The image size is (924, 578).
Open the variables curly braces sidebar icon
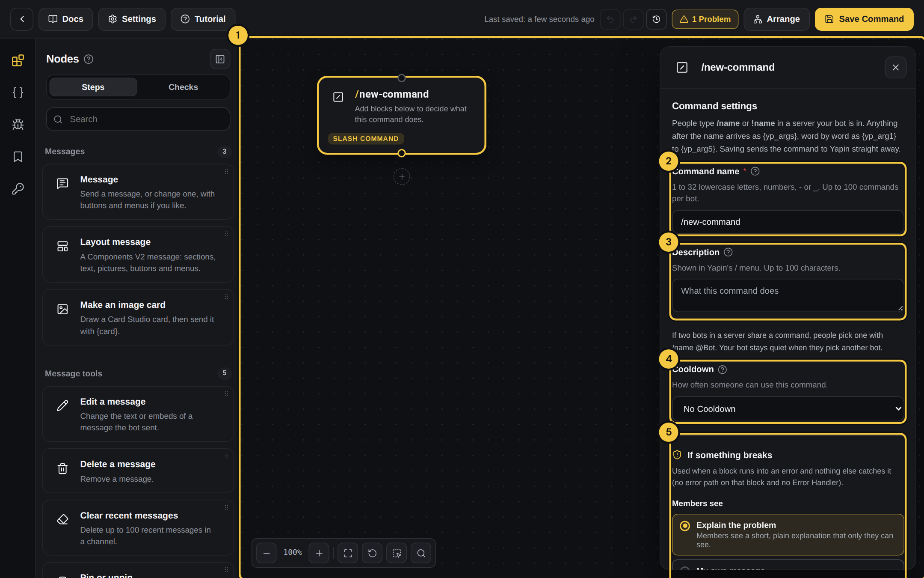(18, 92)
